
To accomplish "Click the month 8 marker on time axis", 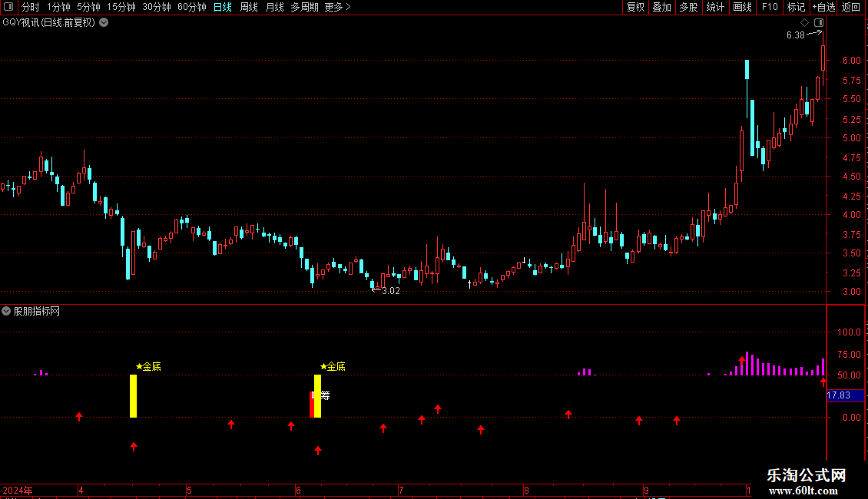I will [526, 491].
